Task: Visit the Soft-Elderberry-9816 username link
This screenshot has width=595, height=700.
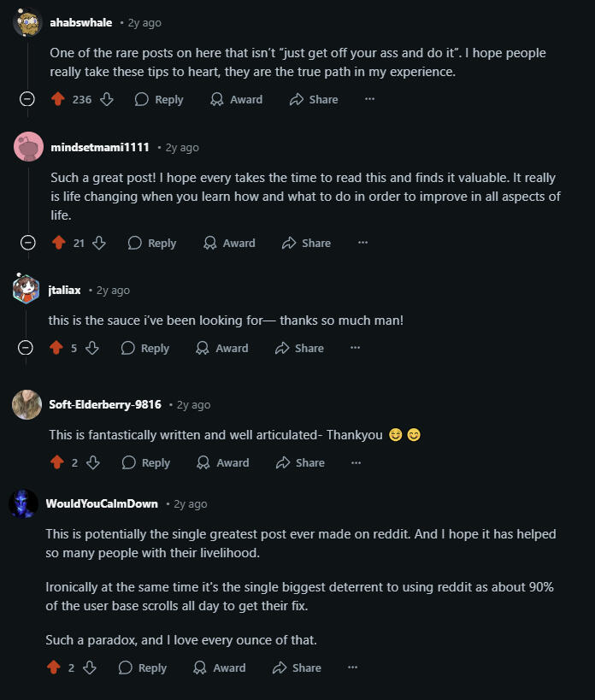Action: (105, 404)
